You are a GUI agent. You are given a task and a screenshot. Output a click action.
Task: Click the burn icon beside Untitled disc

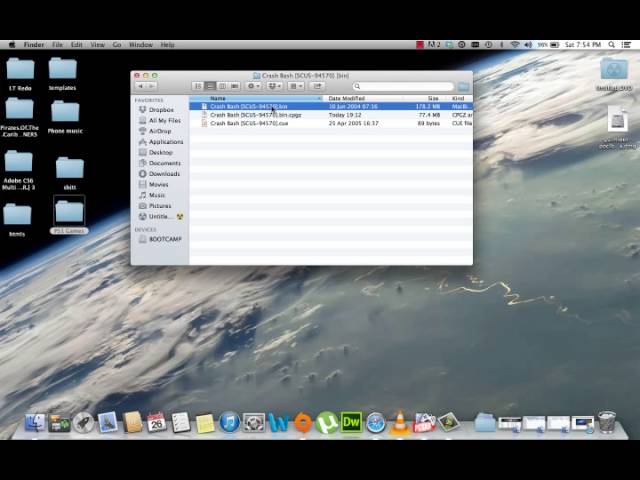coord(180,216)
